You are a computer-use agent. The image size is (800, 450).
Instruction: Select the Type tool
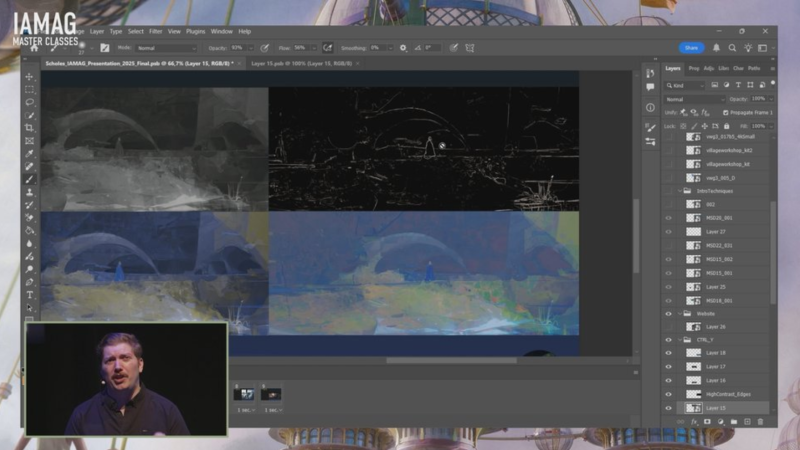click(29, 295)
